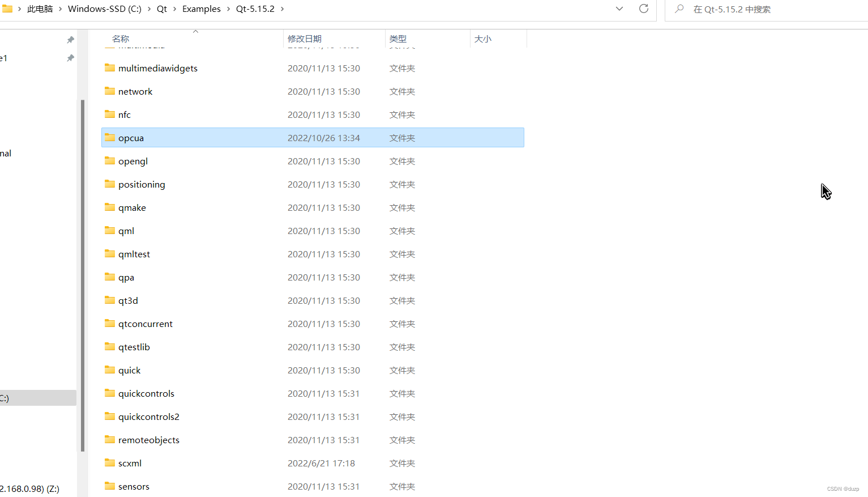Click the qt3d folder icon
The image size is (868, 497).
[x=110, y=300]
